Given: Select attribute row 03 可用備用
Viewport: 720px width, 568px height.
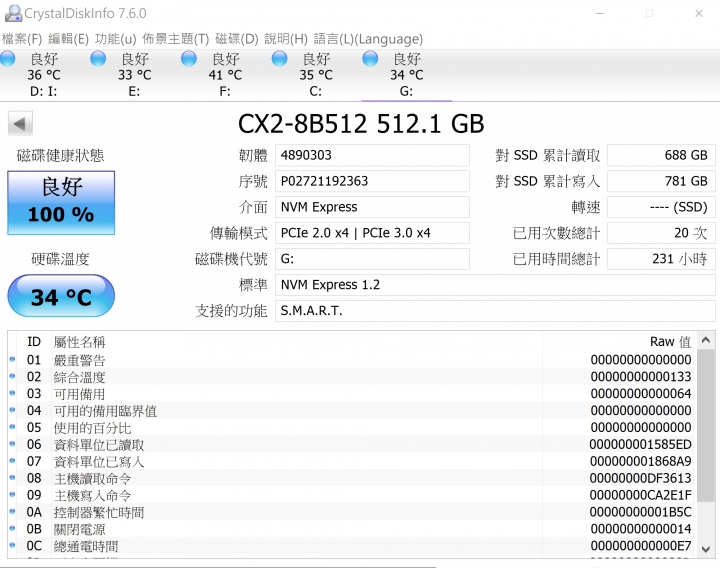Looking at the screenshot, I should click(352, 394).
